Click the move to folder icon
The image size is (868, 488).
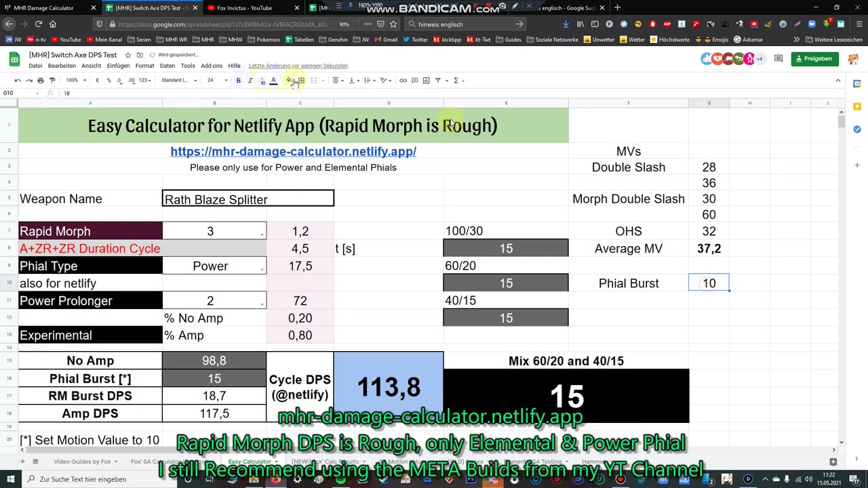coord(140,55)
